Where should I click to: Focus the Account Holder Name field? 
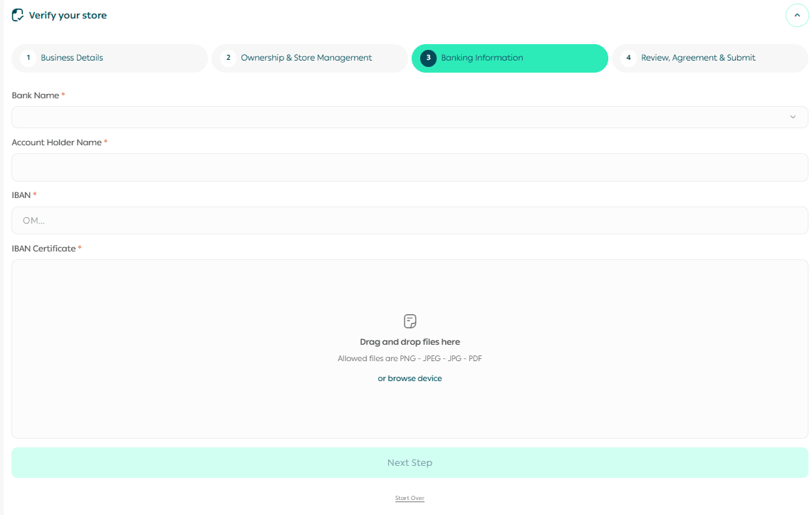coord(410,167)
